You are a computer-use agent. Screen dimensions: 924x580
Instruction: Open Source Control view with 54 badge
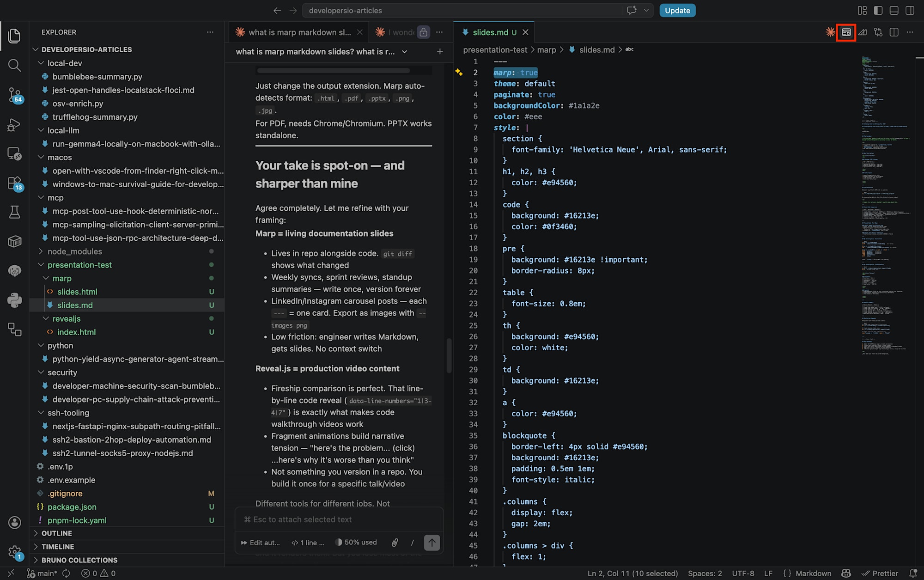(x=14, y=95)
